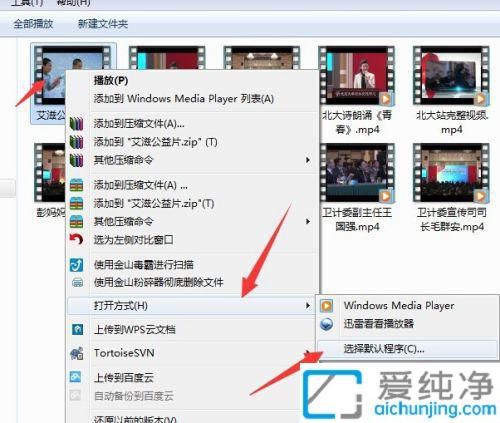This screenshot has height=423, width=500.
Task: Click the Play All (全部播放) toolbar button
Action: click(x=33, y=24)
